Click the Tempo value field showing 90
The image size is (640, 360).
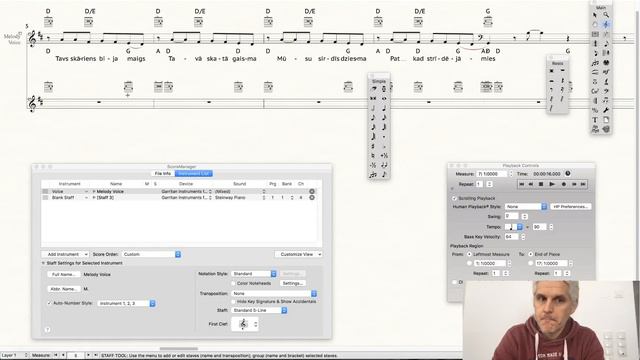click(539, 227)
